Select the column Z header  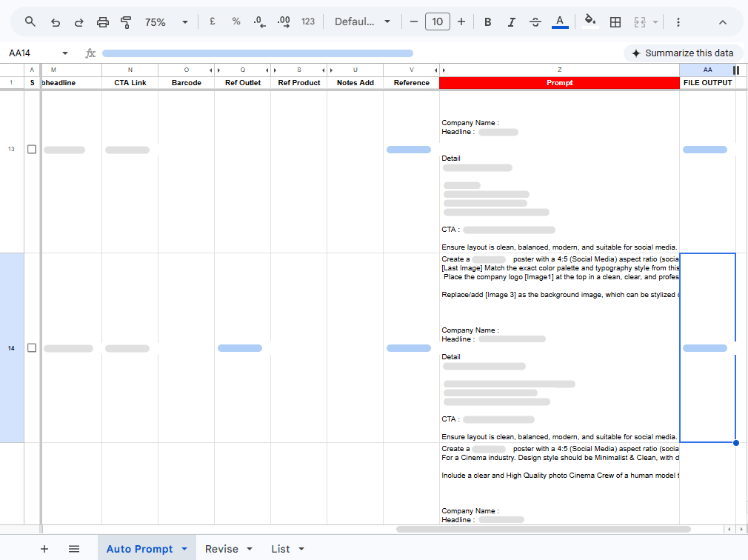(560, 70)
